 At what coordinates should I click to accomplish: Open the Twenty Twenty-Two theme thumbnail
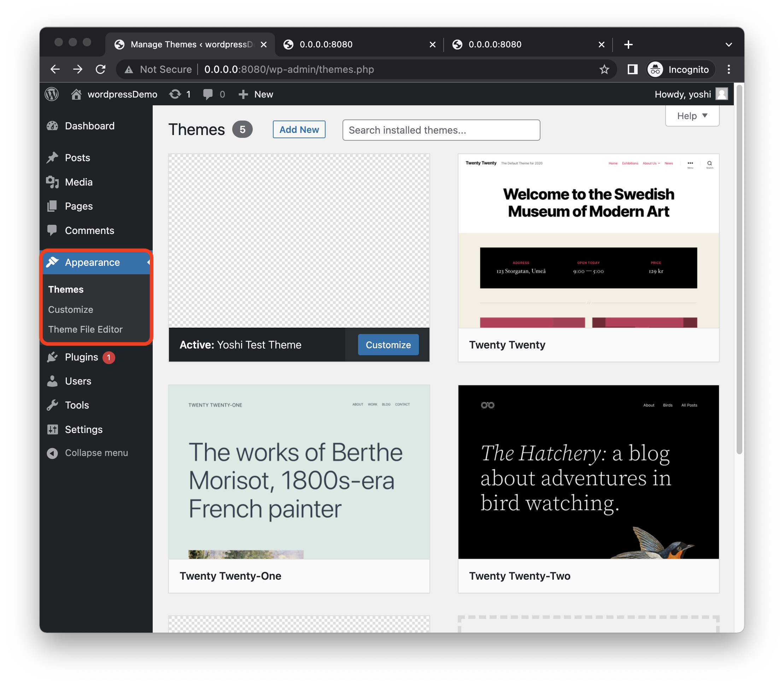click(588, 472)
